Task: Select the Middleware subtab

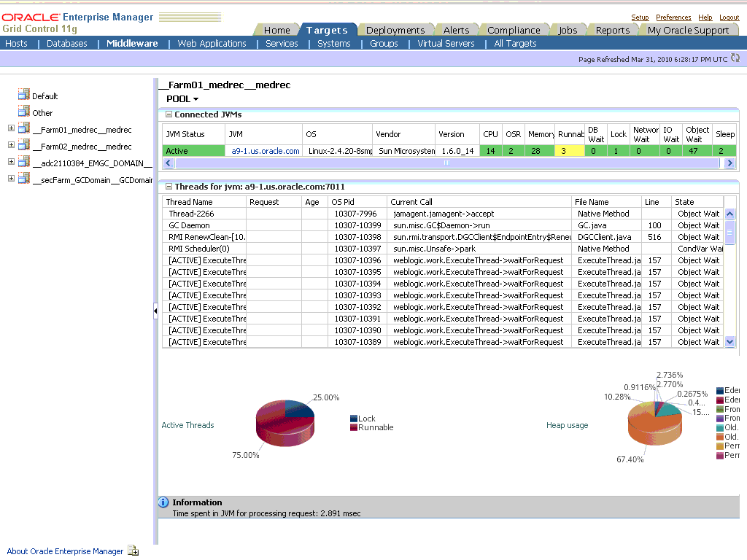Action: click(x=132, y=43)
